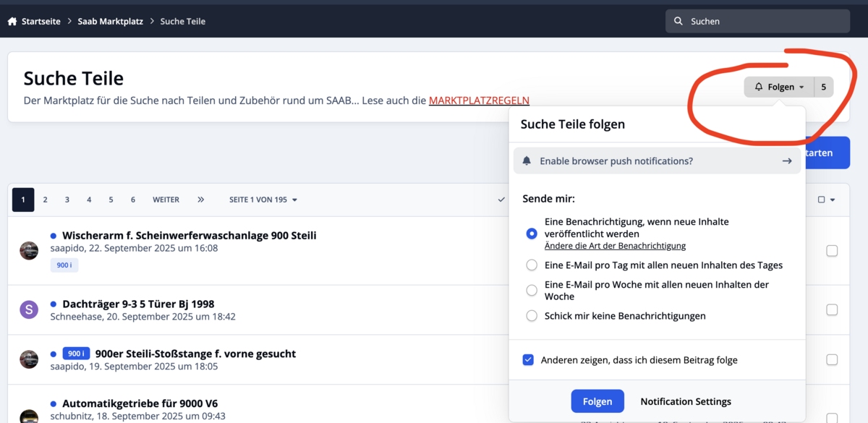
Task: Click saapido's avatar beside the Wischerarm topic
Action: [29, 251]
